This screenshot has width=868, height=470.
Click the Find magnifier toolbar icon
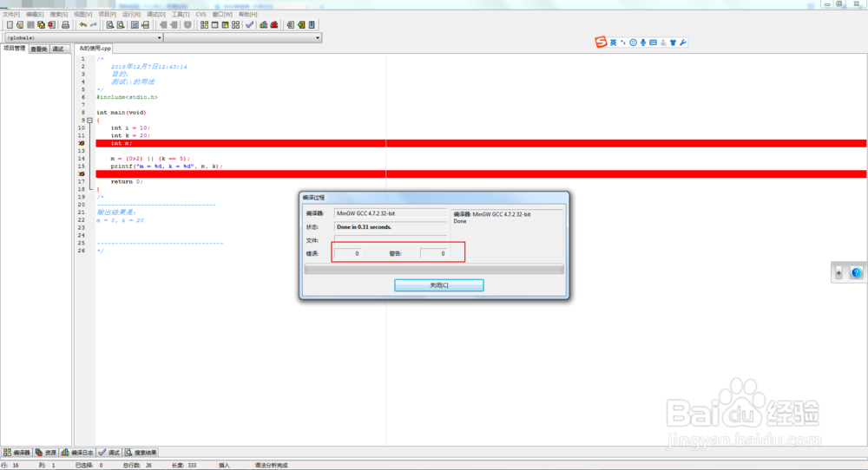pos(110,25)
